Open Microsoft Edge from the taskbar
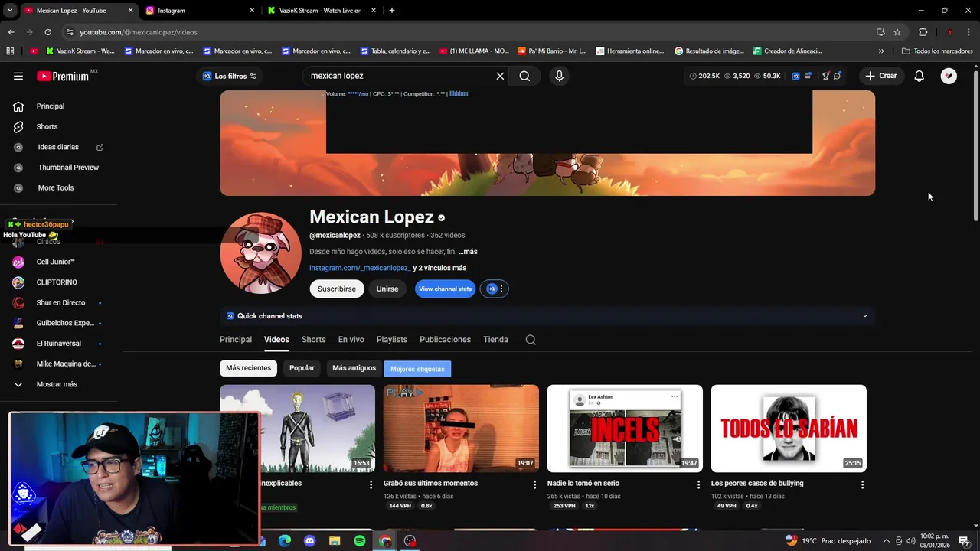 (x=285, y=541)
